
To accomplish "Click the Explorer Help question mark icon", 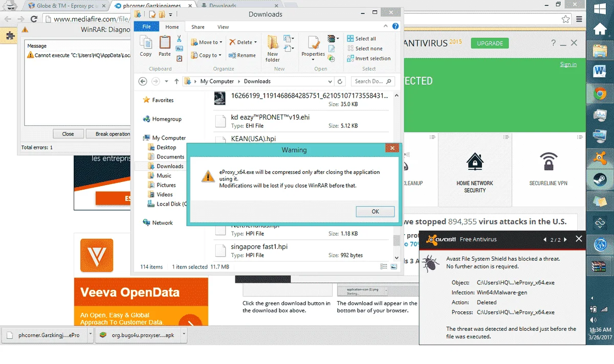I will tap(396, 27).
